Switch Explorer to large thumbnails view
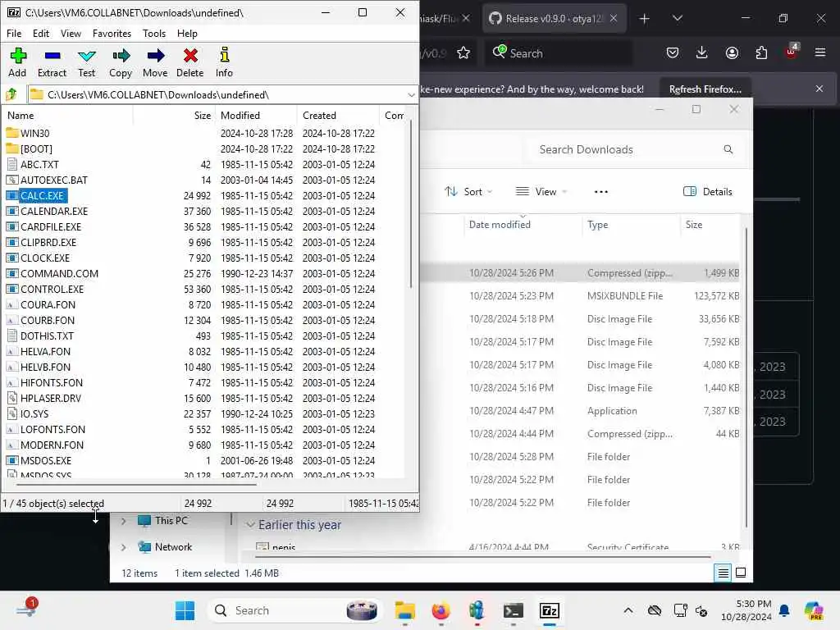Screen dimensions: 840x630 click(741, 573)
